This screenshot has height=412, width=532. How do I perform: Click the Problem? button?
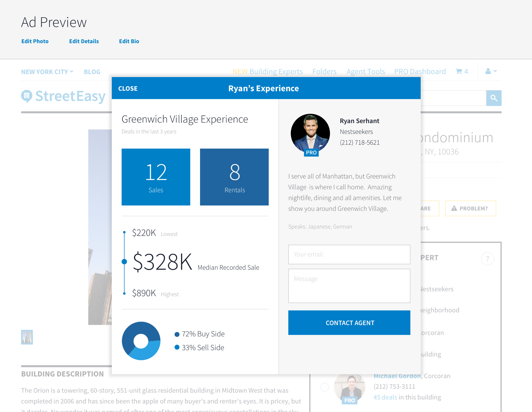pos(470,208)
